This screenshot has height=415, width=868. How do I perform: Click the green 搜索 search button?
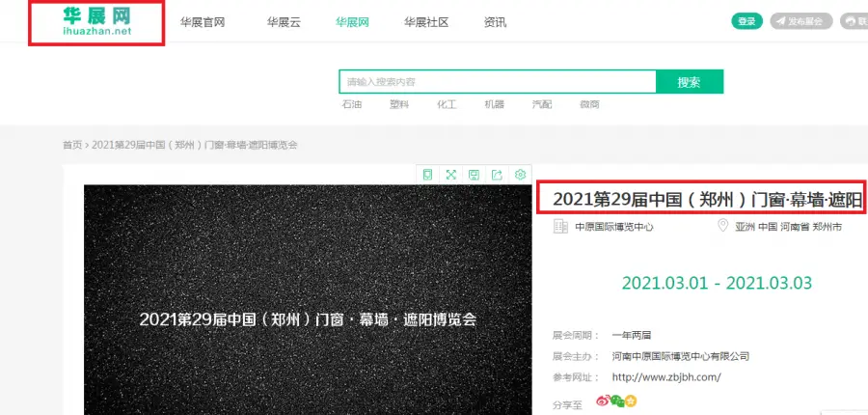click(690, 82)
